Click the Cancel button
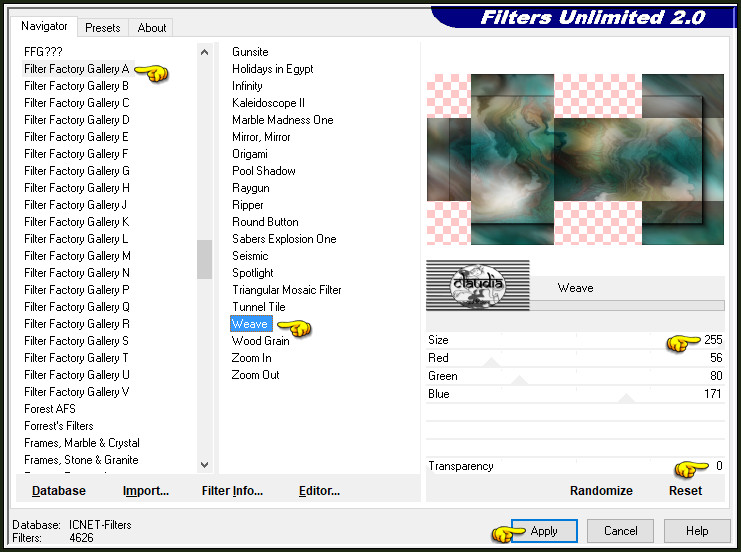This screenshot has width=741, height=552. click(x=620, y=531)
